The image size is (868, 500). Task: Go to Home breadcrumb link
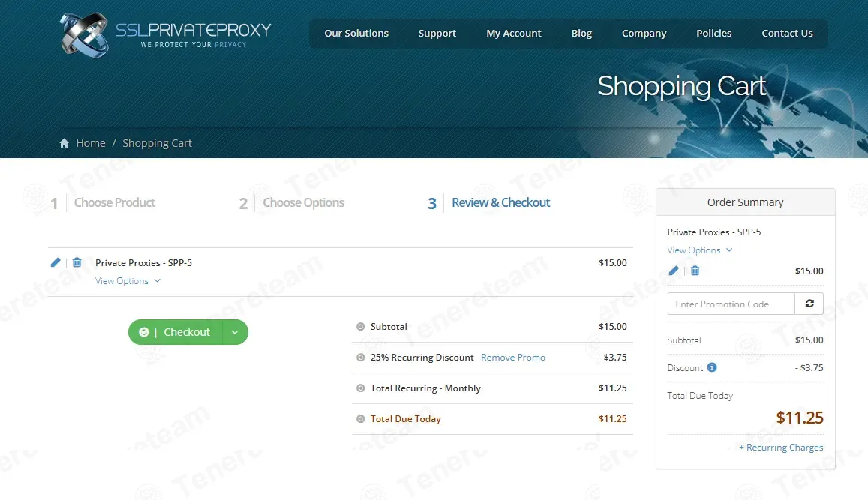91,143
